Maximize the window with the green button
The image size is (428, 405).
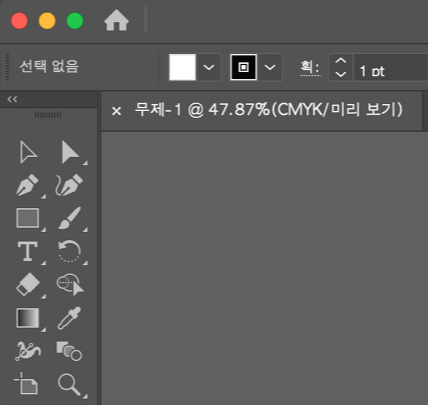coord(75,21)
